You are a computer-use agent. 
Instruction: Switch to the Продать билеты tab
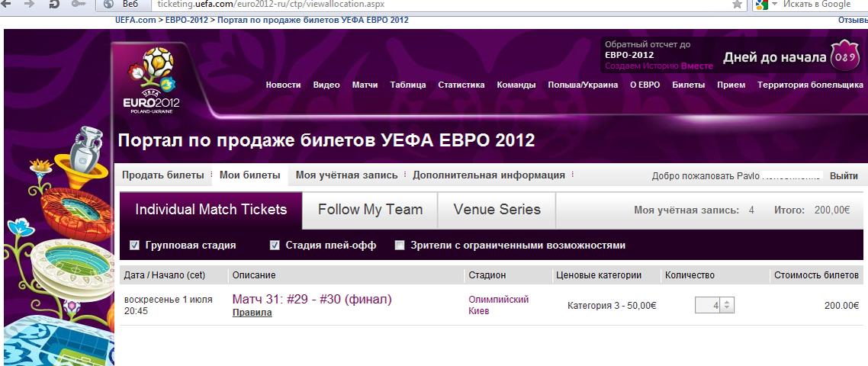click(x=162, y=175)
